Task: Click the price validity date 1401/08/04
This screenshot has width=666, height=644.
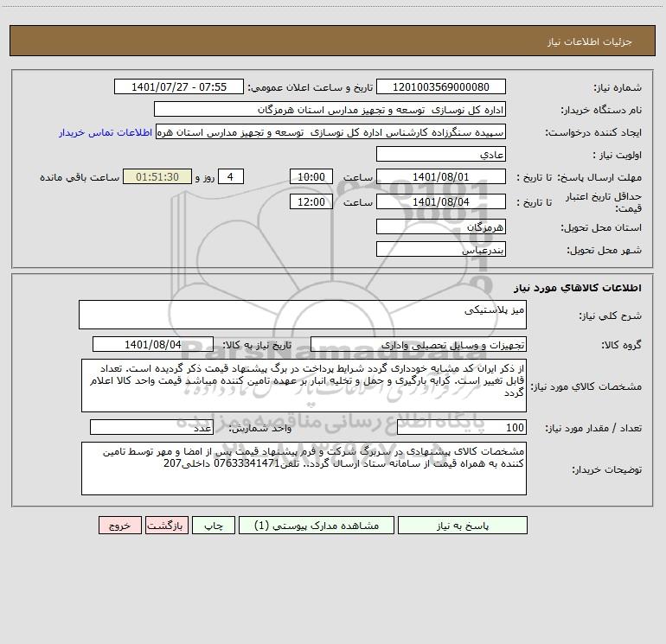Action: pyautogui.click(x=441, y=202)
